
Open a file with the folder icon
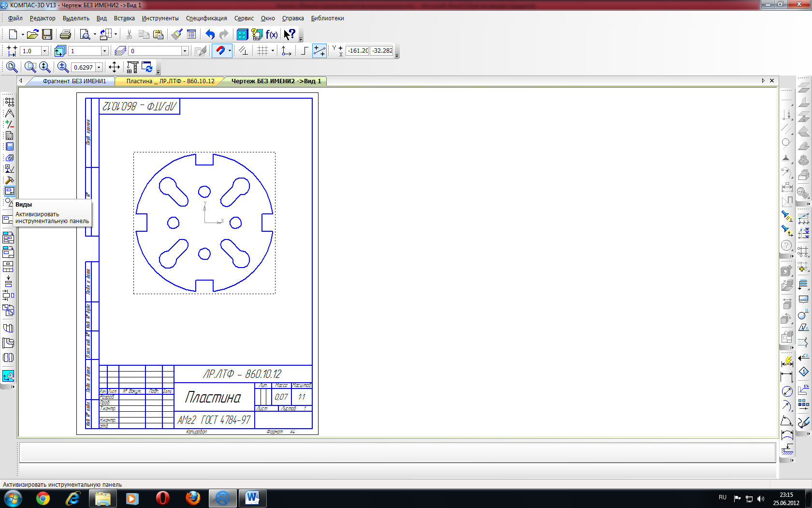coord(32,34)
